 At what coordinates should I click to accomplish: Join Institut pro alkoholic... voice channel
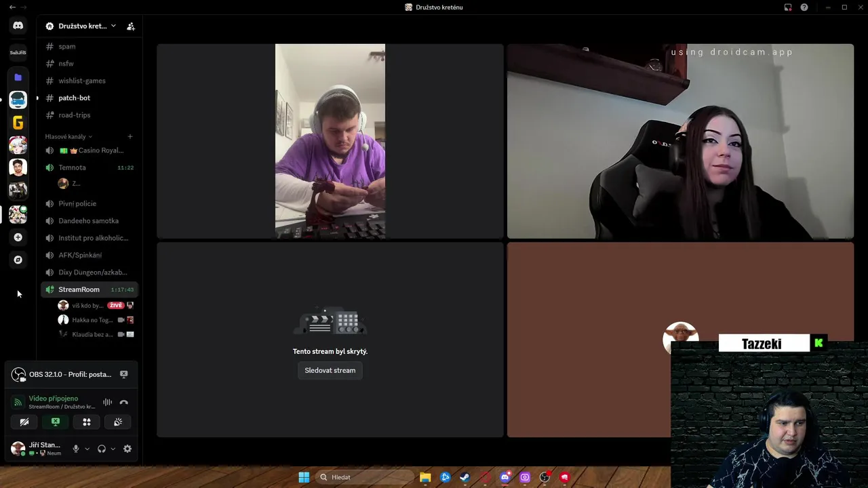pos(90,238)
